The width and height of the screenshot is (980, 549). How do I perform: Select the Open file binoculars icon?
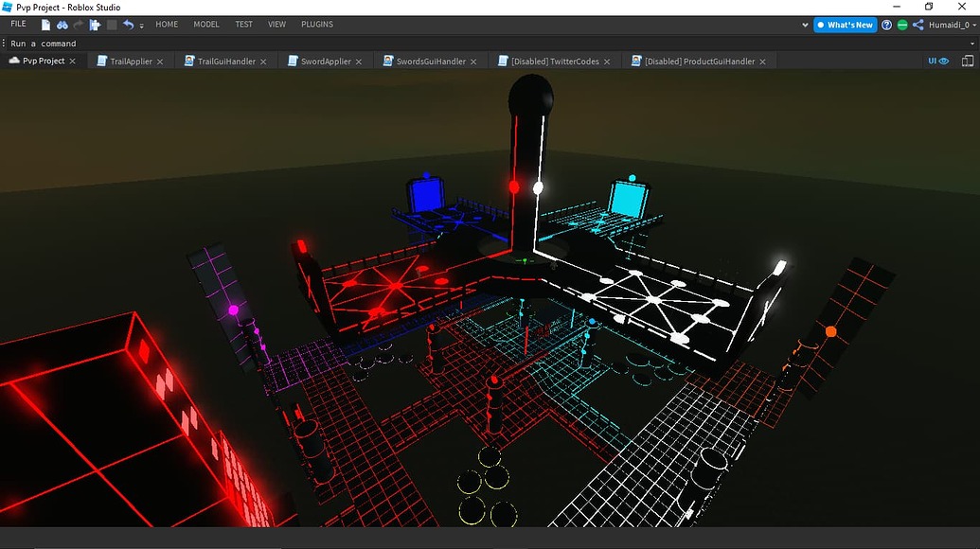[62, 25]
